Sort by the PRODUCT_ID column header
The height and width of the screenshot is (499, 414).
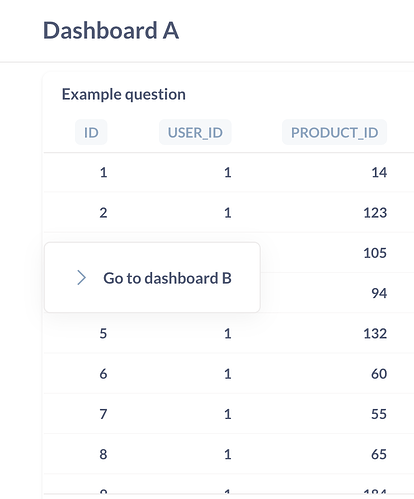[x=334, y=132]
